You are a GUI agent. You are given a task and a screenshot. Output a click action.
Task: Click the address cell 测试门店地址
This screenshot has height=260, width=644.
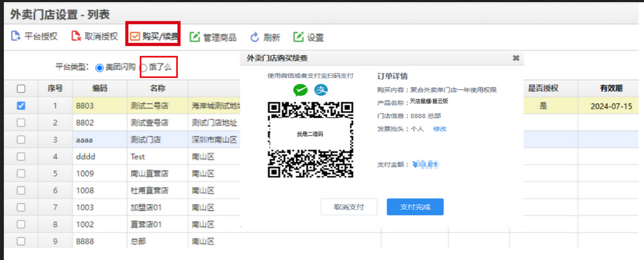click(x=214, y=123)
